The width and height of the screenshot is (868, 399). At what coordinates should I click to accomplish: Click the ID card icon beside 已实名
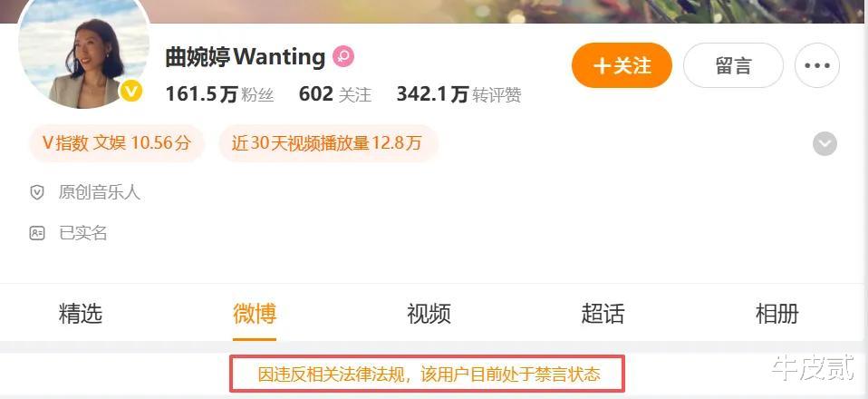click(x=37, y=233)
